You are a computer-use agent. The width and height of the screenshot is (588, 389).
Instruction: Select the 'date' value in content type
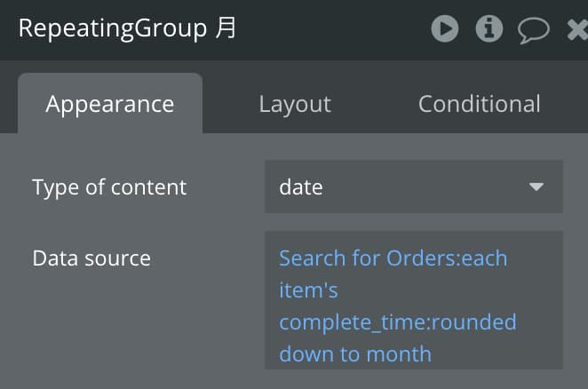click(301, 187)
